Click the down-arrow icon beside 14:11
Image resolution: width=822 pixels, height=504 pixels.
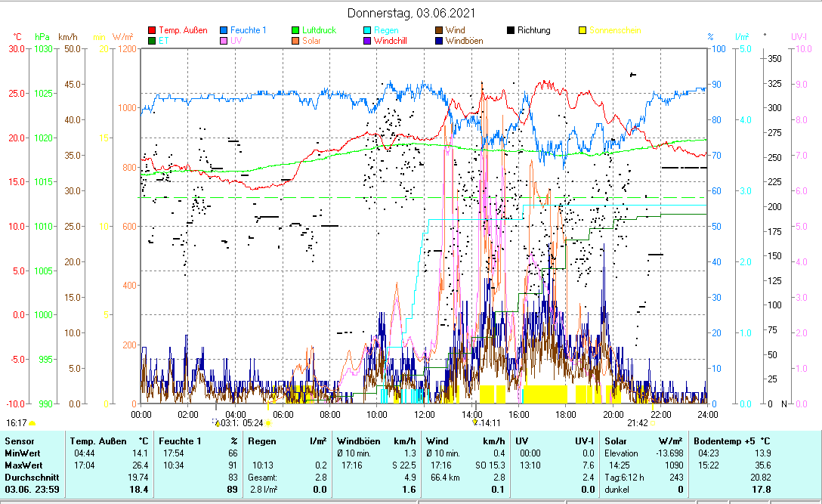click(x=474, y=423)
